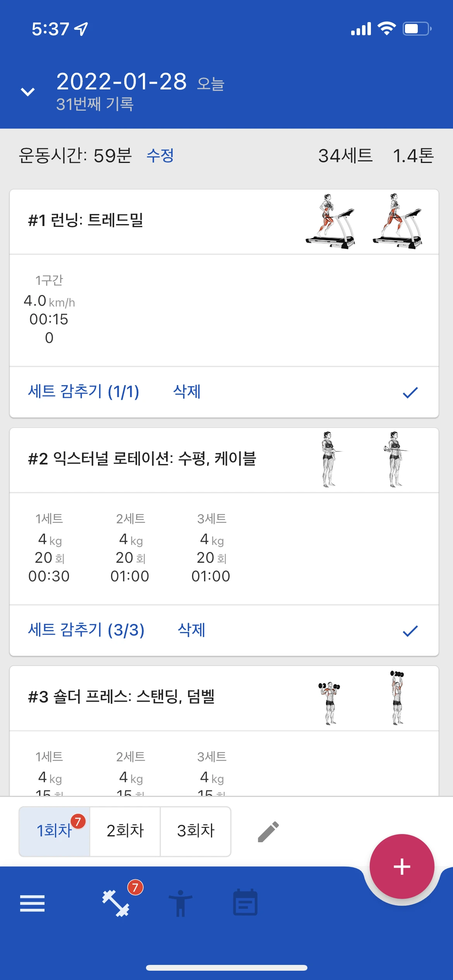Open the hamburger menu in bottom bar

32,903
